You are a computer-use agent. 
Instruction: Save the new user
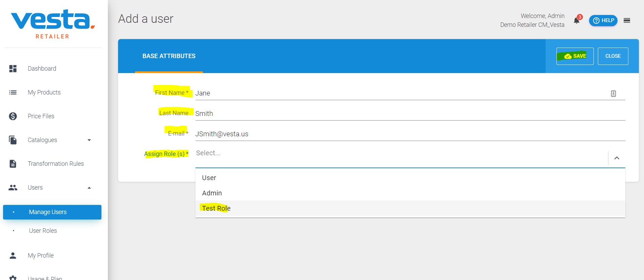(x=575, y=56)
